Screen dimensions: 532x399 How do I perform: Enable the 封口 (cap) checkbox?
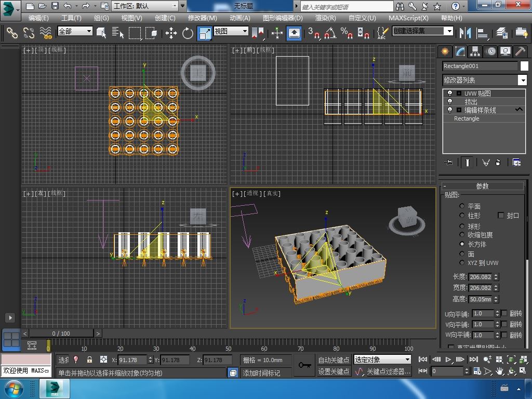click(x=501, y=215)
